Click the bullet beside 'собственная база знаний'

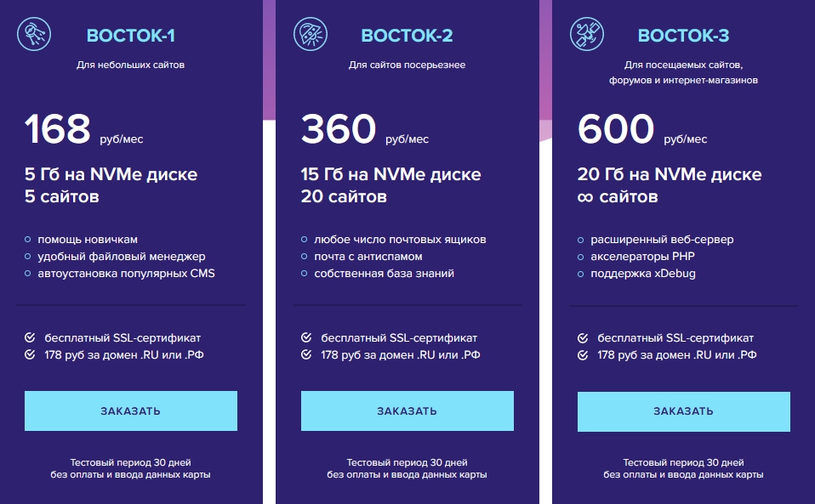point(305,274)
